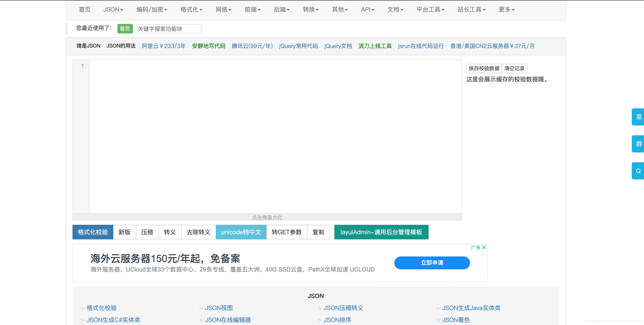Click line number 1 in editor gutter
Image resolution: width=644 pixels, height=325 pixels.
click(x=83, y=66)
